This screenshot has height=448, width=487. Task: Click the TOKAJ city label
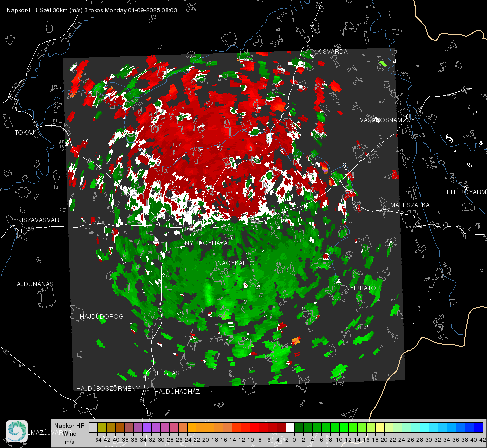(x=24, y=133)
